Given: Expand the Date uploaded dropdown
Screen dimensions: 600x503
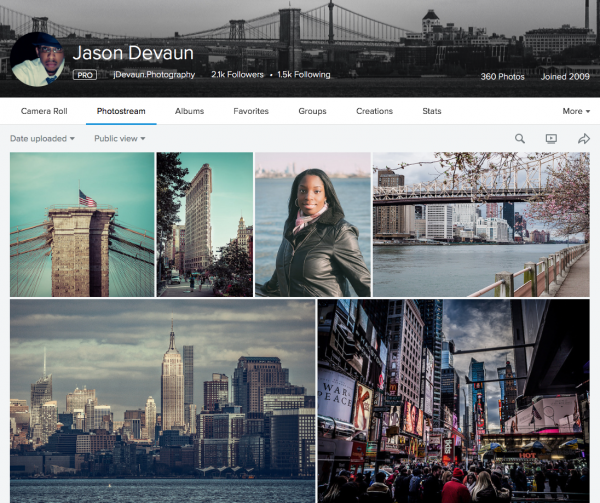Looking at the screenshot, I should [42, 138].
